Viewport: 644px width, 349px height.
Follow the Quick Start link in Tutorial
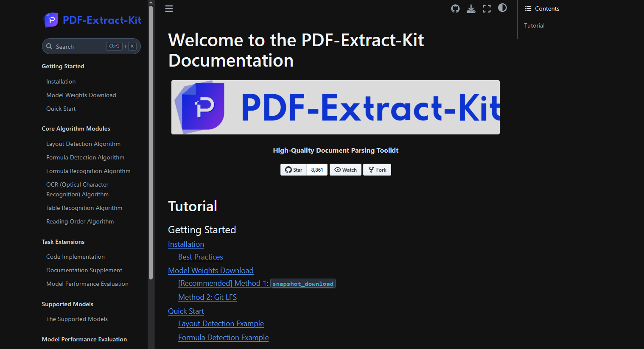pos(186,311)
